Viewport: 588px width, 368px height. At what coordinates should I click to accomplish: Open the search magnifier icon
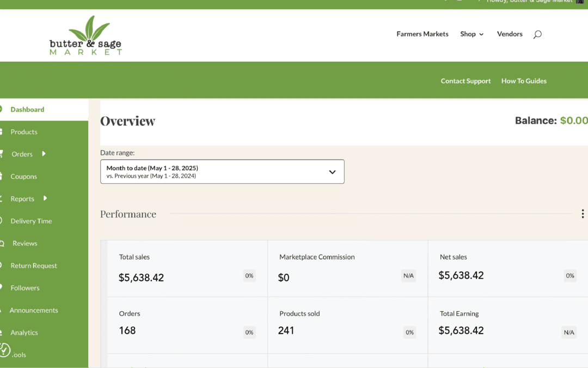[537, 34]
